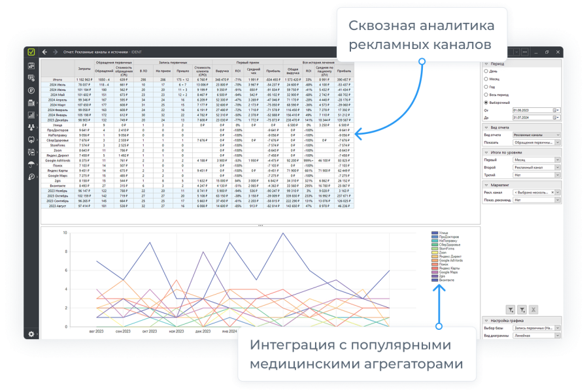This screenshot has height=392, width=587.
Task: Select the 2023 Декабрь table row
Action: pos(197,120)
